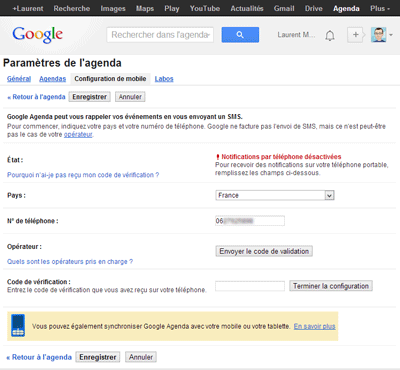Image resolution: width=400 pixels, height=370 pixels.
Task: Switch to the Labos tab
Action: 164,79
